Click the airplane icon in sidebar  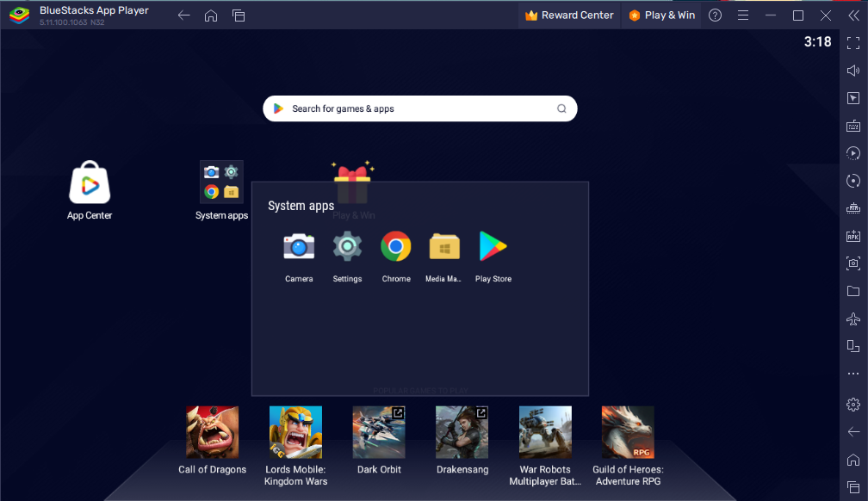[x=853, y=319]
